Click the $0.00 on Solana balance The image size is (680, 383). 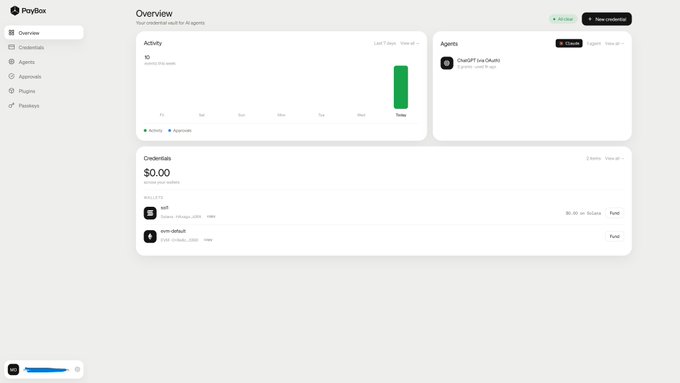pos(583,213)
